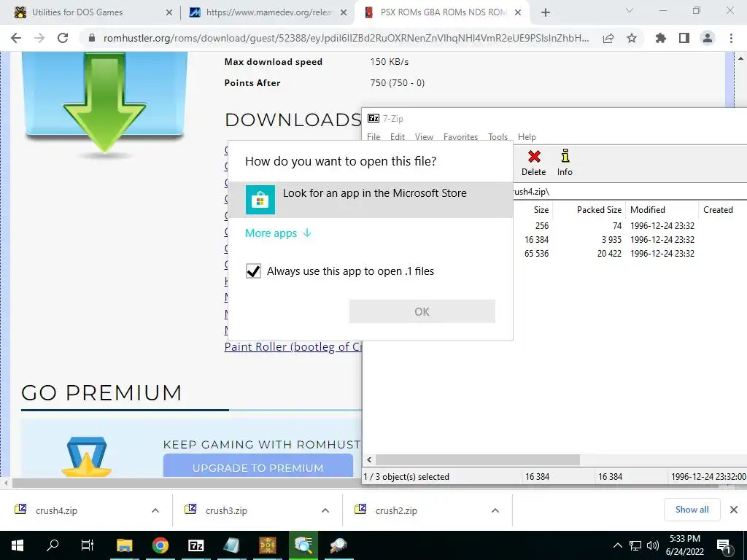
Task: Click OK in the open-with dialog
Action: click(x=422, y=311)
